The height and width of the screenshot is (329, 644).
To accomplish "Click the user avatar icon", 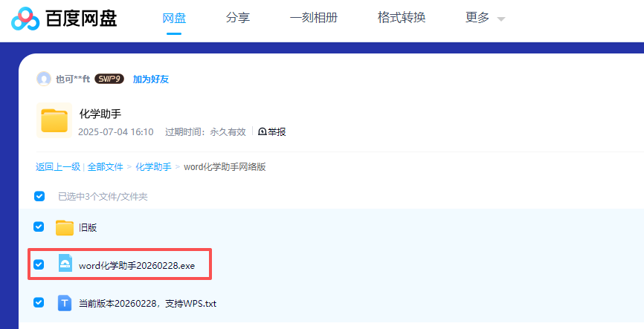I will coord(44,79).
